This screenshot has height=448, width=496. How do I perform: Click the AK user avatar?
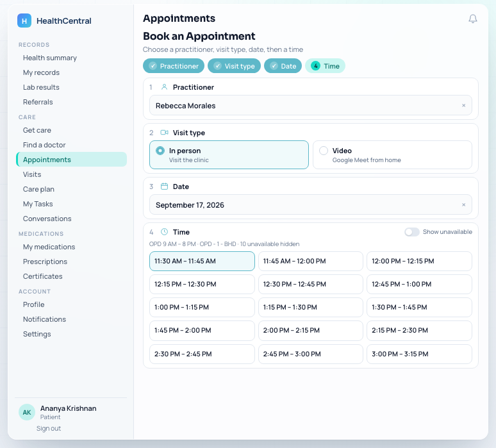(27, 412)
